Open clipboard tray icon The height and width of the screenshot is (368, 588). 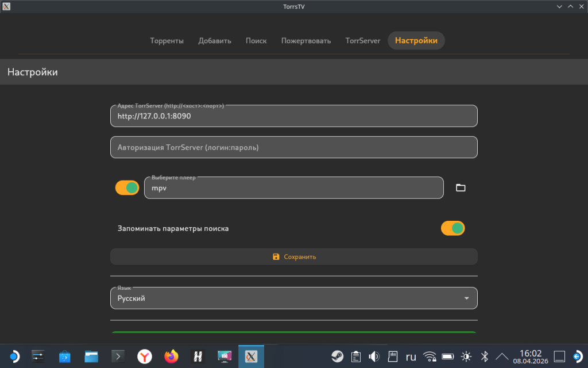355,356
